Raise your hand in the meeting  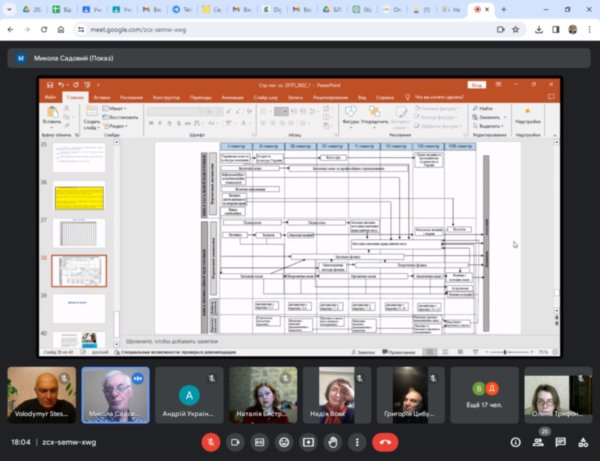332,441
